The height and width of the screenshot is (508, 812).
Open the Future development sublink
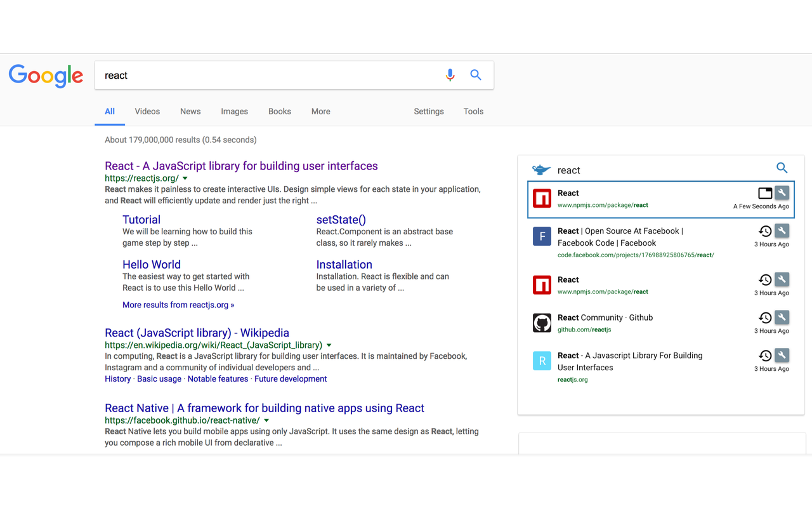click(x=291, y=378)
